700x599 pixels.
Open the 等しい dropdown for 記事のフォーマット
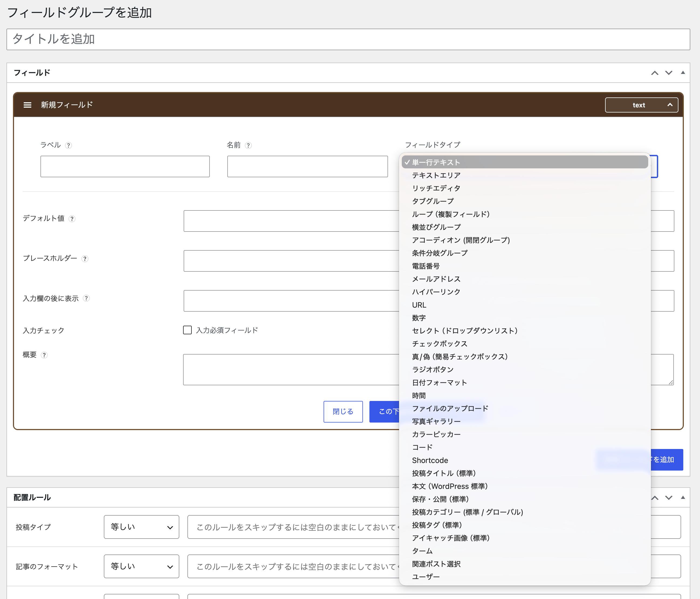pyautogui.click(x=142, y=566)
